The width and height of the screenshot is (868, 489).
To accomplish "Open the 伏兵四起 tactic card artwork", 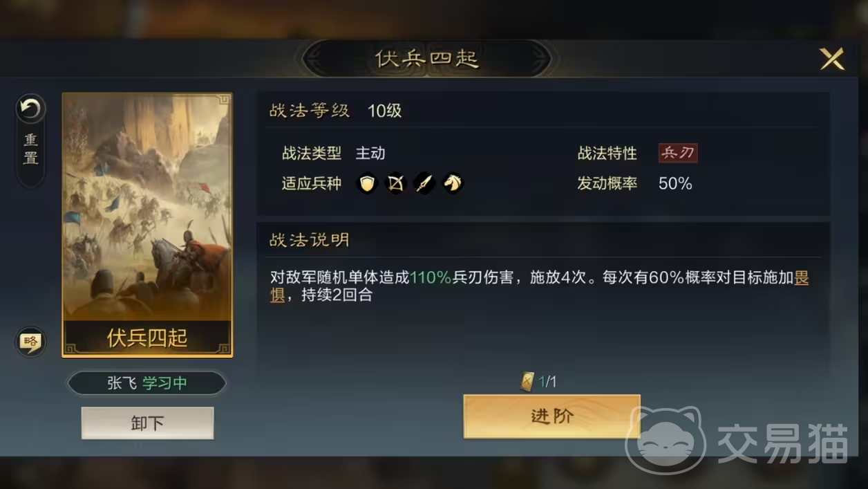I will tap(147, 225).
